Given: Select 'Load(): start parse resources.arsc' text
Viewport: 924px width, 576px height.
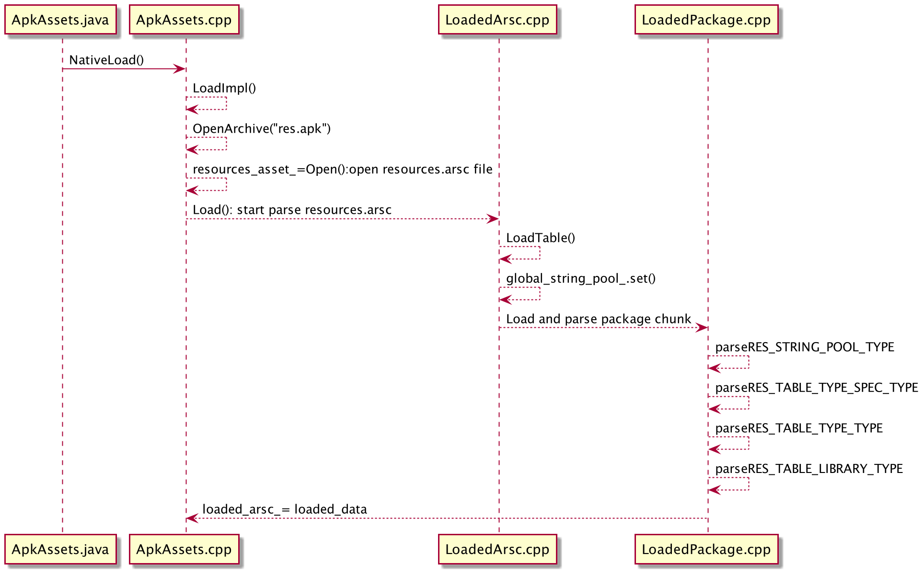Looking at the screenshot, I should pyautogui.click(x=292, y=210).
